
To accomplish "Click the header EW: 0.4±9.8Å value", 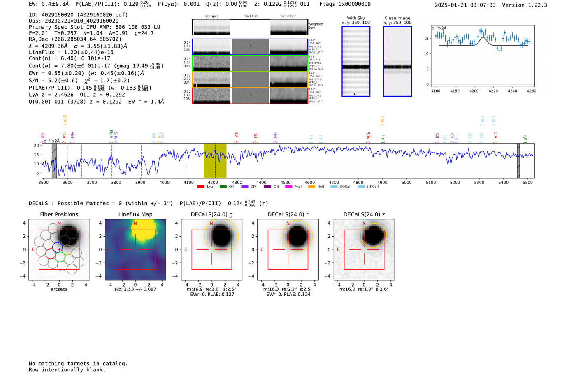I will pyautogui.click(x=49, y=4).
